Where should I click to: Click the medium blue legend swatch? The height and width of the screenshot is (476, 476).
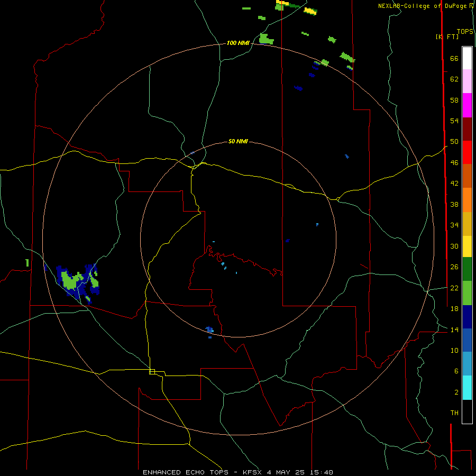tap(467, 340)
